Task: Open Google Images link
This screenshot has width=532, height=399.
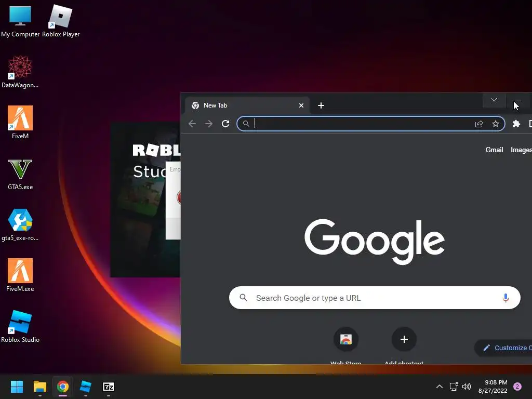Action: tap(521, 150)
